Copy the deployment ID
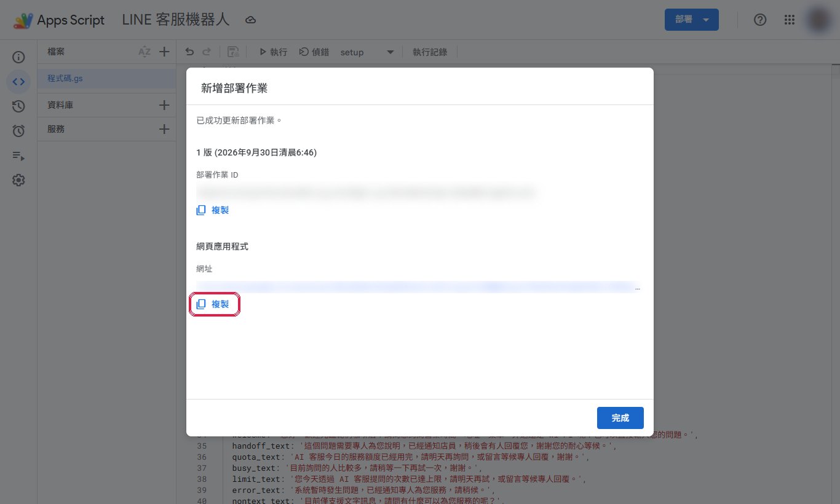Viewport: 840px width, 504px height. [x=213, y=210]
